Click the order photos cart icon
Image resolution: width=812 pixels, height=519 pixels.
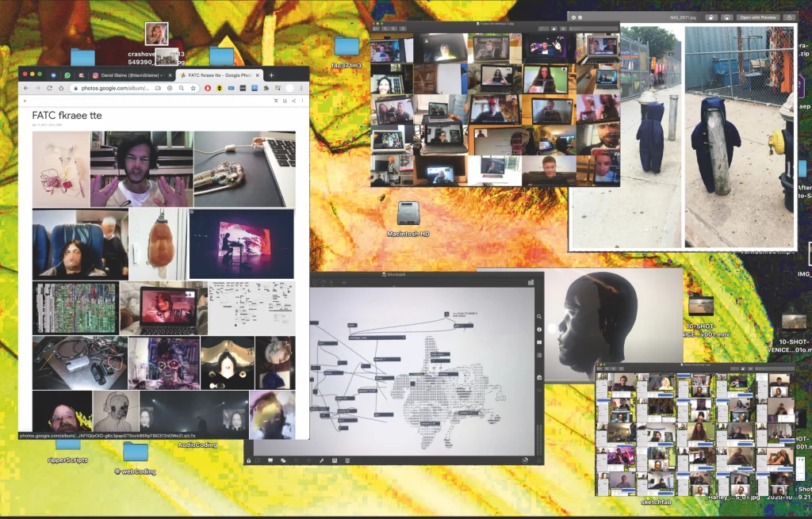coord(275,101)
